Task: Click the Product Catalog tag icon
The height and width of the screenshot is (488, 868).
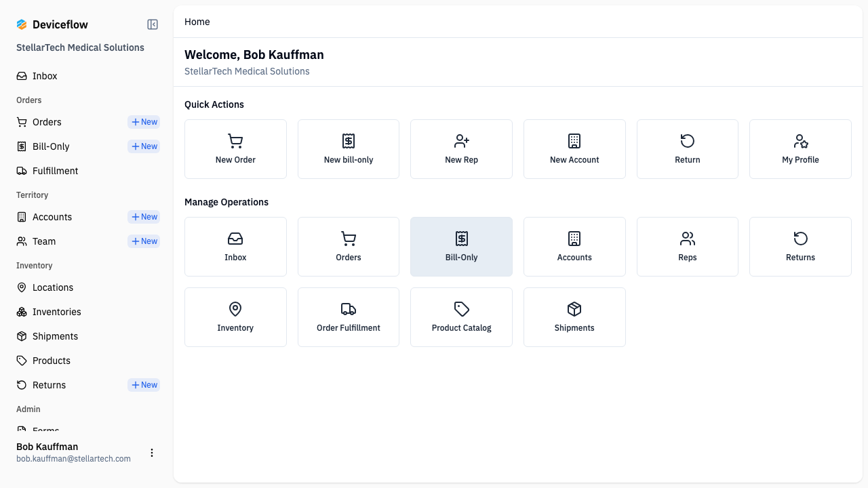Action: [x=462, y=309]
